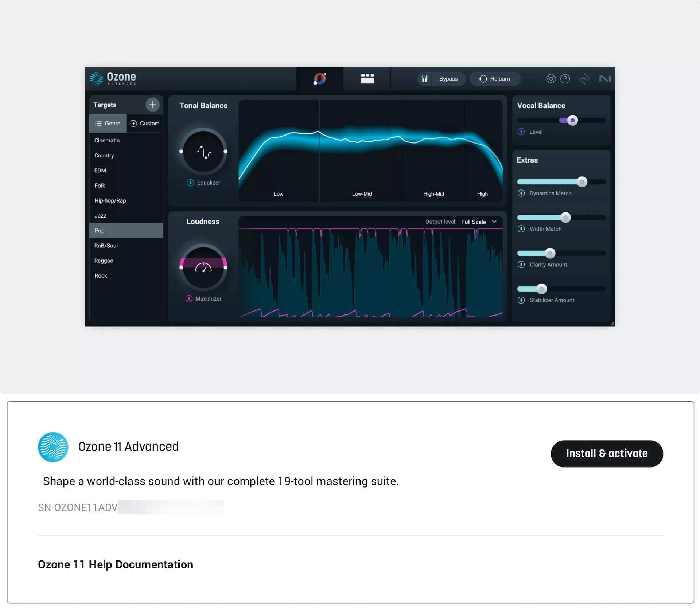This screenshot has height=610, width=700.
Task: Switch to the Custom targets tab
Action: coord(145,123)
